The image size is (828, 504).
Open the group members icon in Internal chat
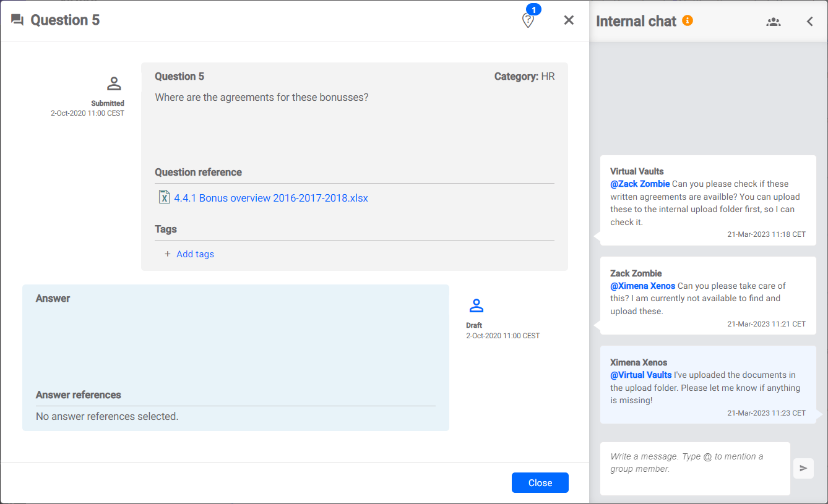click(x=773, y=22)
